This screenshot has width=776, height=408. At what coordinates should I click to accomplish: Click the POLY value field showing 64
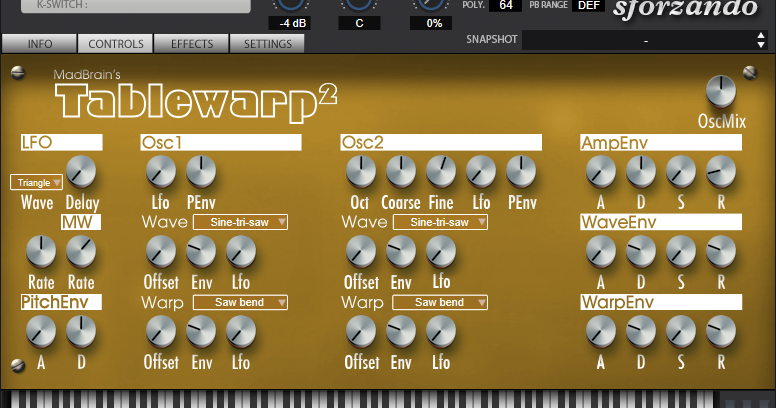click(505, 5)
